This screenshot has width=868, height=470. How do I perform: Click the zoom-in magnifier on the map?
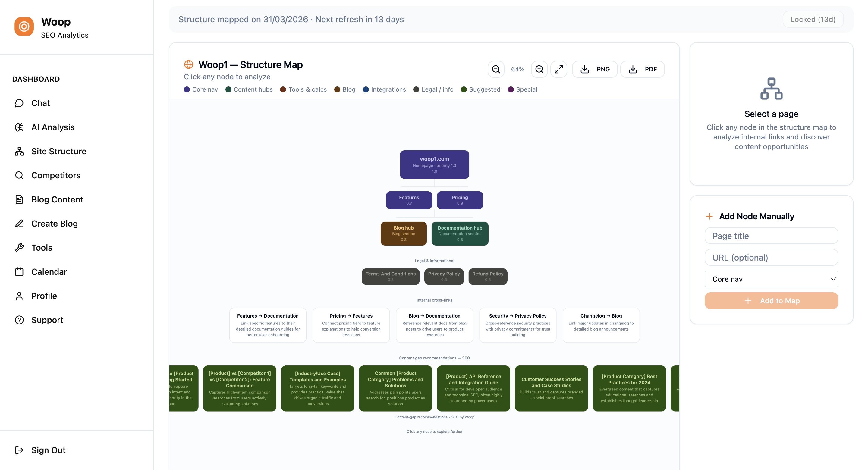(539, 69)
